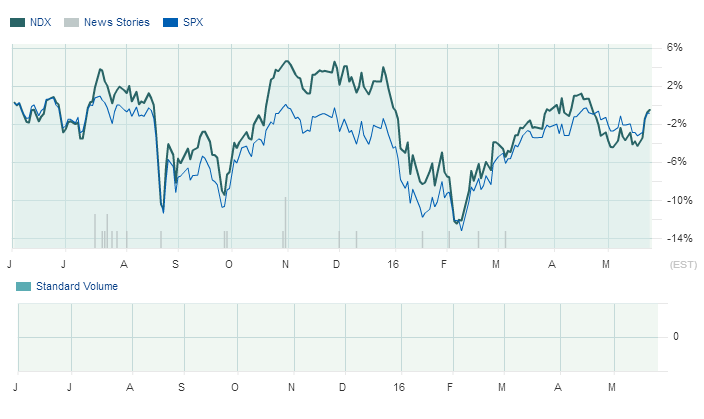Click the news story bar just after December
Viewport: 704px width, 419px height.
coord(339,239)
